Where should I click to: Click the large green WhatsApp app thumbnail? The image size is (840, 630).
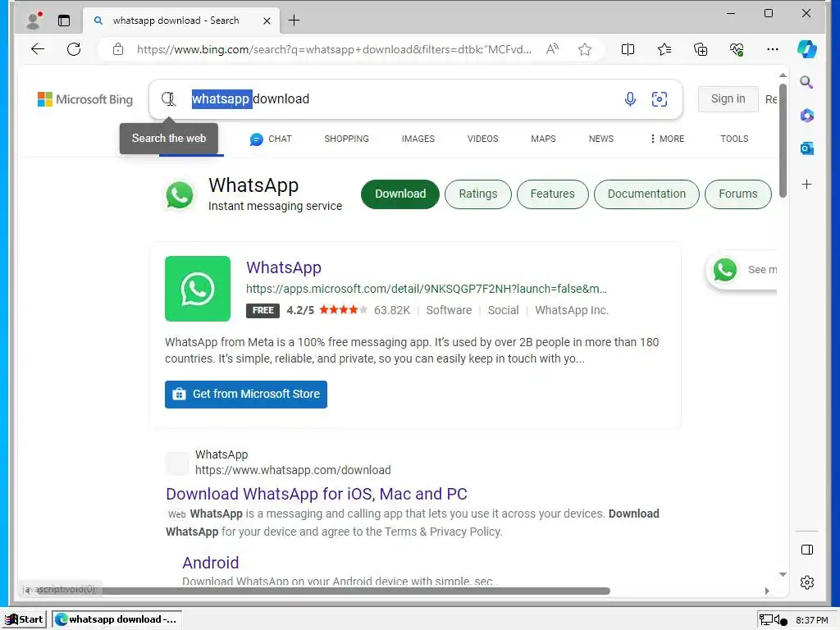(198, 289)
